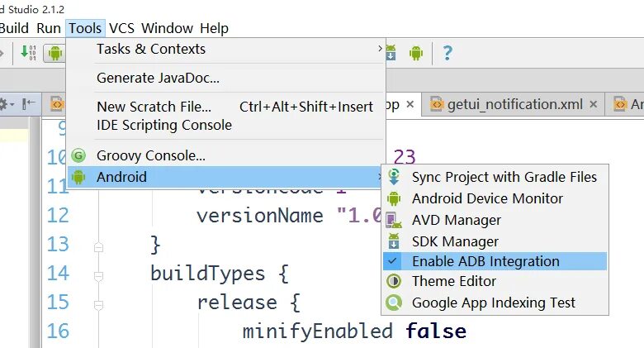Screen dimensions: 644x348
Task: Click the Groovy Console green G icon
Action: [79, 155]
